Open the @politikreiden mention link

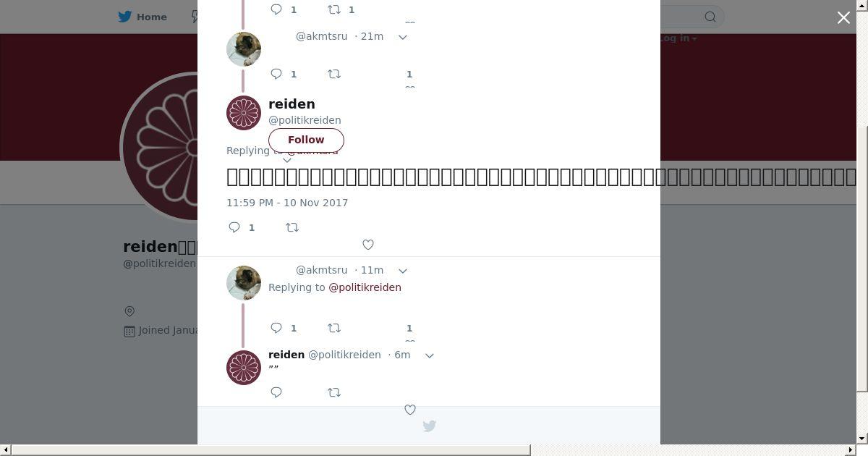point(365,287)
